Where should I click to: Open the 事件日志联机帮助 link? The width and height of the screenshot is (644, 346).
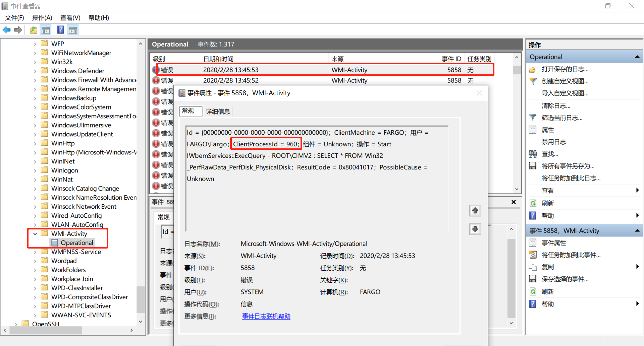point(266,316)
